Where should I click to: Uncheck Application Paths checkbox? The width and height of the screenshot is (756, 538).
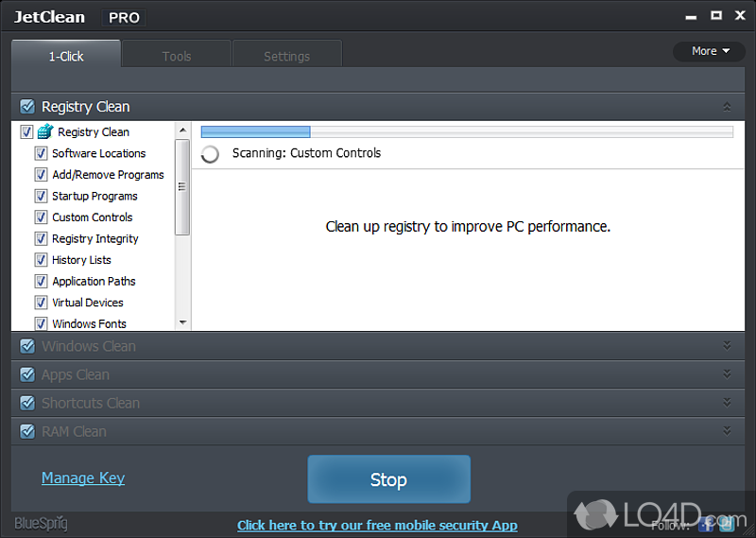click(x=41, y=281)
